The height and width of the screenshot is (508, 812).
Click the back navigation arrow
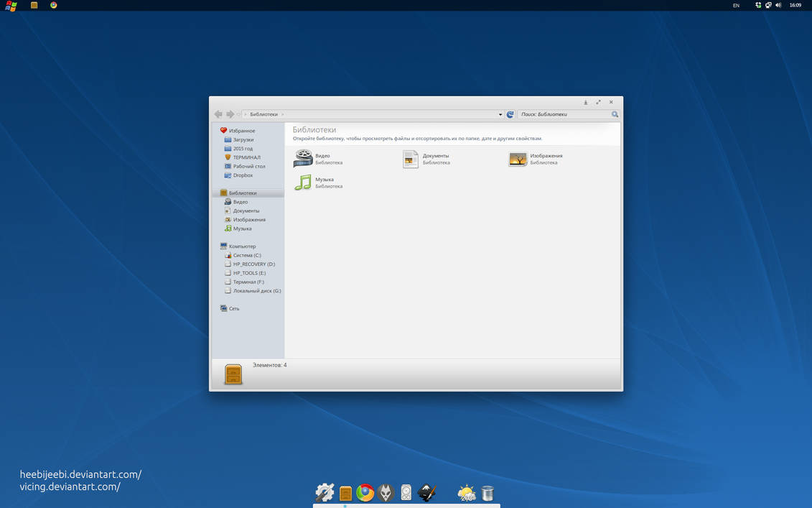(218, 114)
